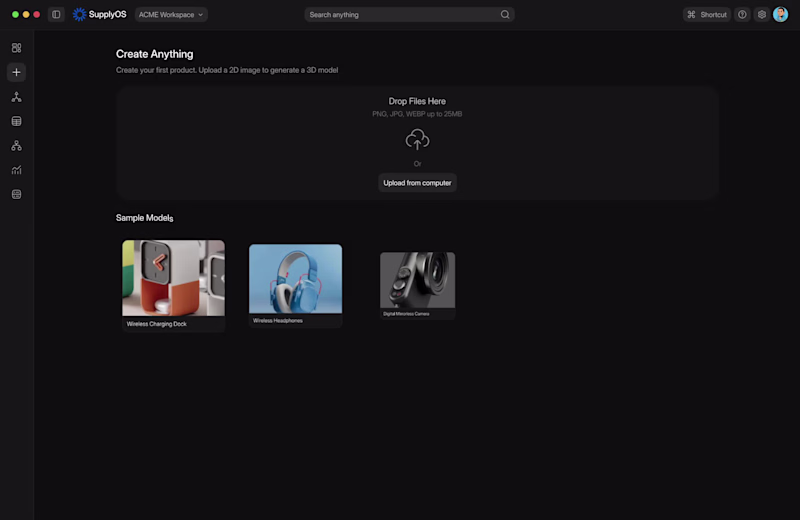Image resolution: width=800 pixels, height=520 pixels.
Task: Select the Wireless Charging Dock sample
Action: [x=173, y=285]
